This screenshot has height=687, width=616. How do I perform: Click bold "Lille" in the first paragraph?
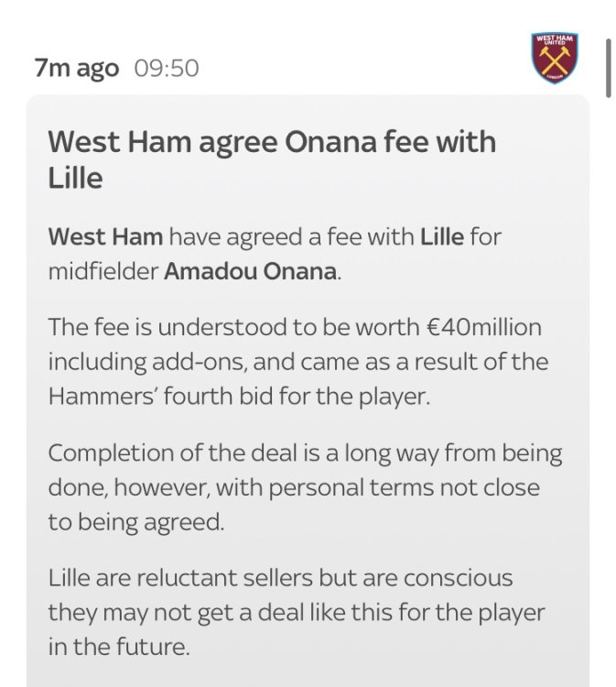[x=443, y=238]
